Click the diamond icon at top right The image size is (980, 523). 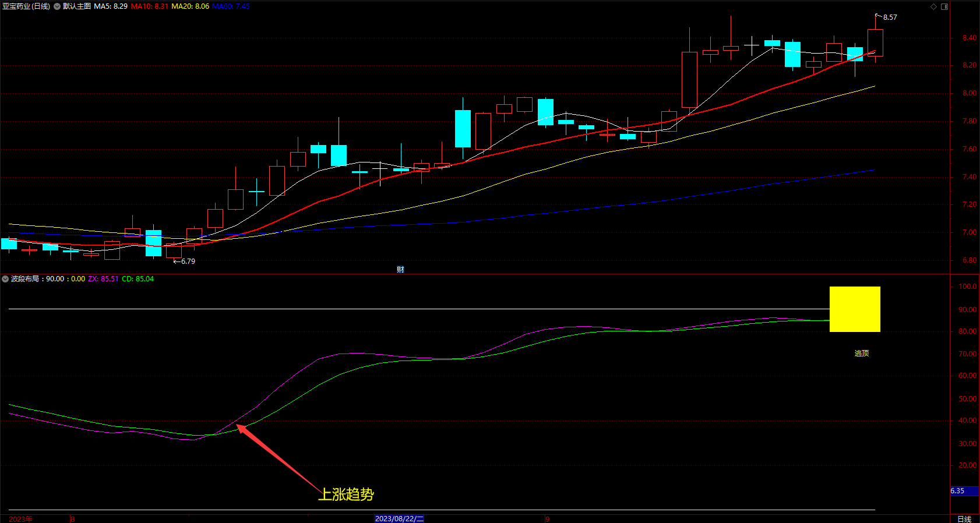tap(933, 6)
